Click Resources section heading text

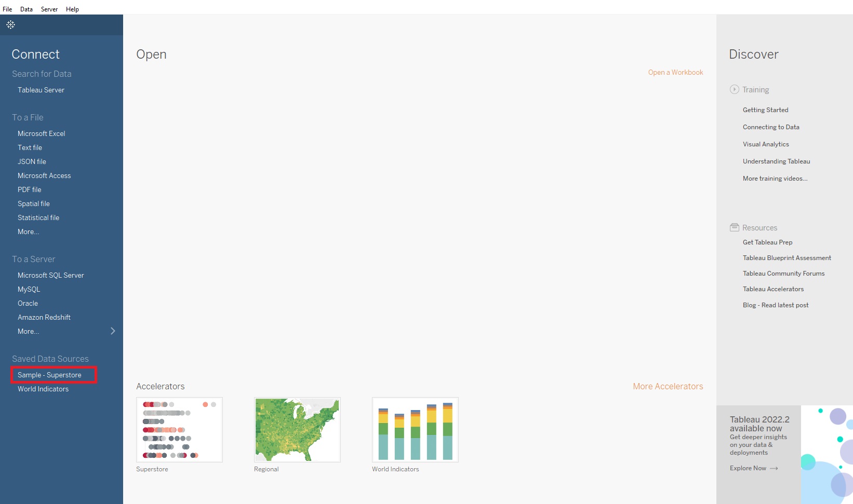(759, 228)
